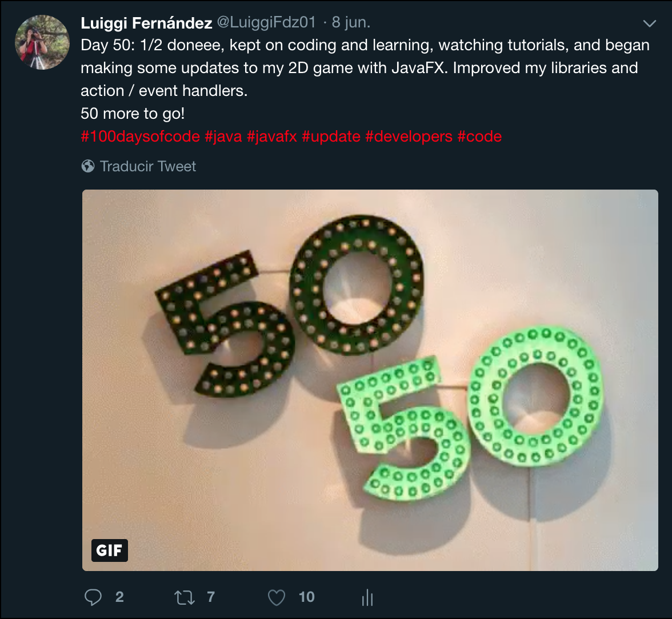Open tweet analytics bar chart icon
Image resolution: width=672 pixels, height=619 pixels.
click(x=368, y=597)
